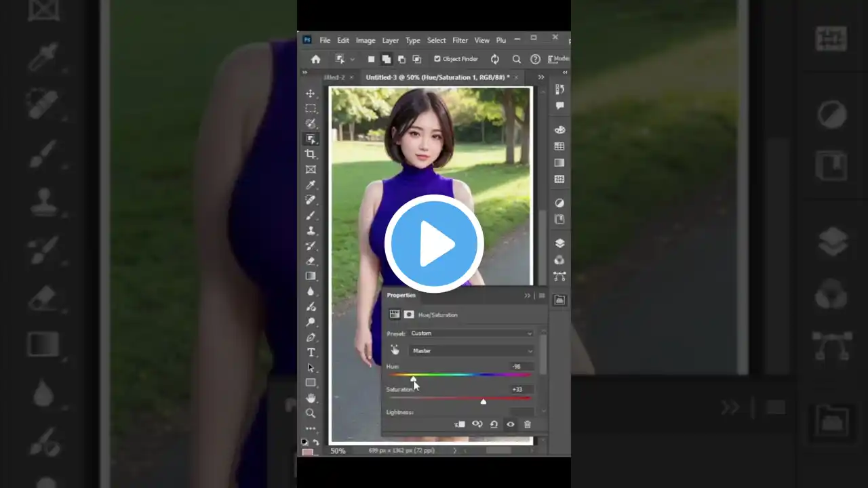Click the Home icon in the options bar

[315, 59]
